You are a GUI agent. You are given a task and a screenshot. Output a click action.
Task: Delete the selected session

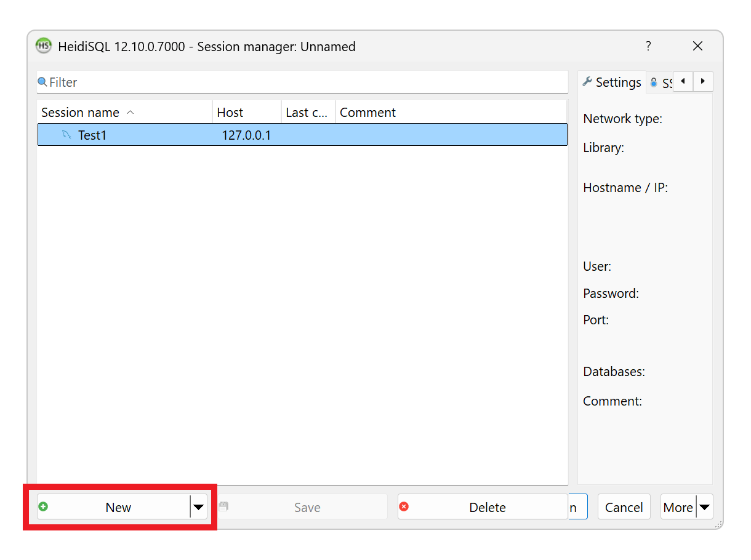coord(483,507)
